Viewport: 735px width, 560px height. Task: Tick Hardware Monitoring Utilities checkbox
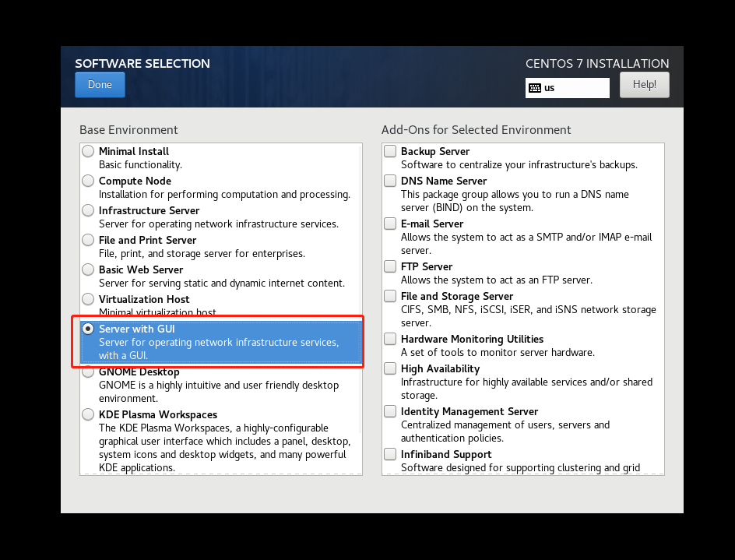point(390,339)
